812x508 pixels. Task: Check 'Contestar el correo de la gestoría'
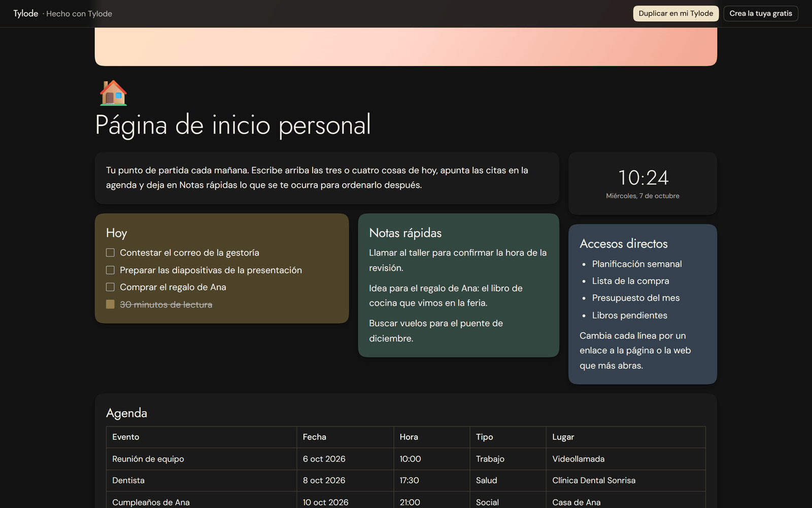110,252
